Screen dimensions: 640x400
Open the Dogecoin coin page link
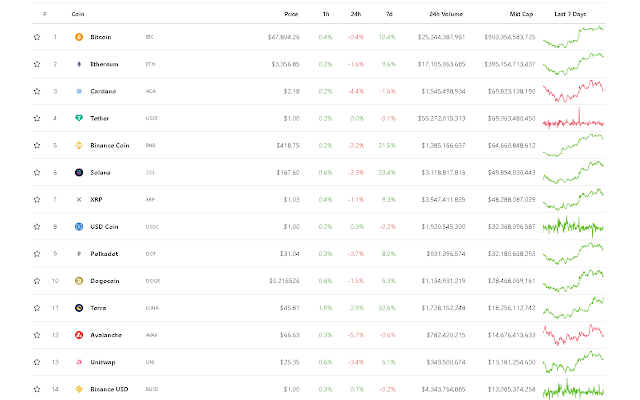point(104,281)
